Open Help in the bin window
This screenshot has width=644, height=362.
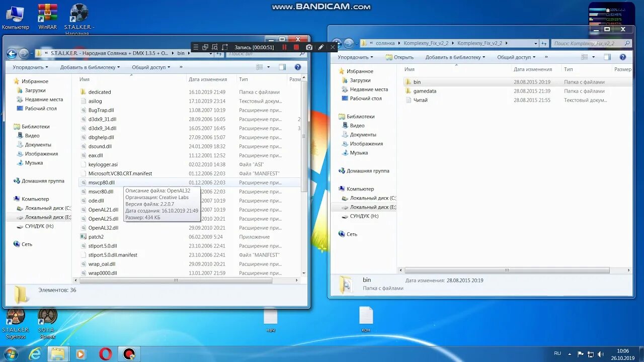[297, 67]
